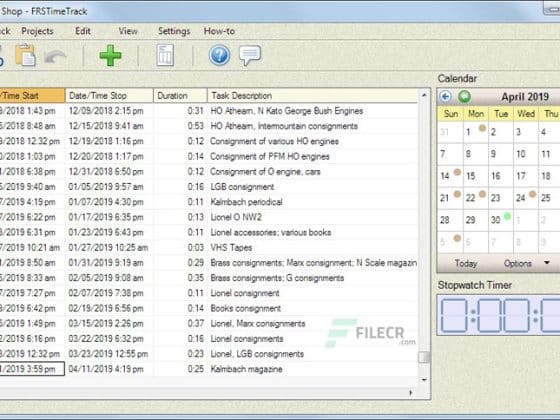560x420 pixels.
Task: Click the horizontal scroll right arrow
Action: click(411, 392)
